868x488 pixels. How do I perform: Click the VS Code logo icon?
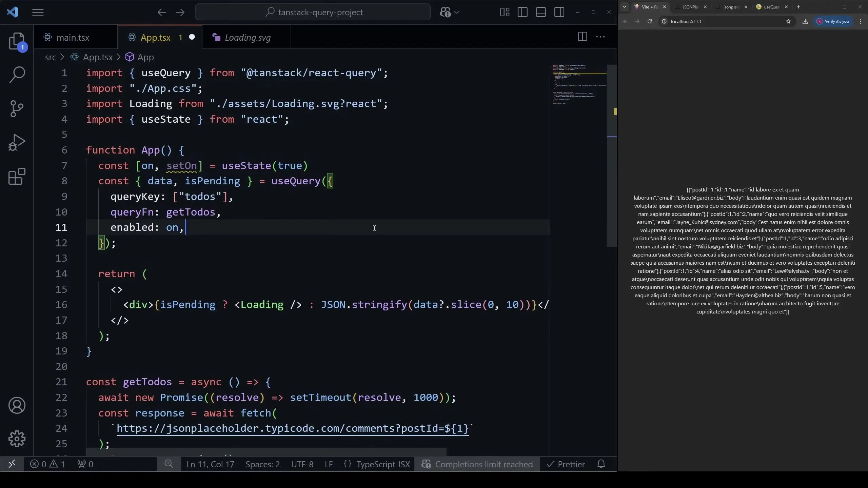[x=13, y=12]
